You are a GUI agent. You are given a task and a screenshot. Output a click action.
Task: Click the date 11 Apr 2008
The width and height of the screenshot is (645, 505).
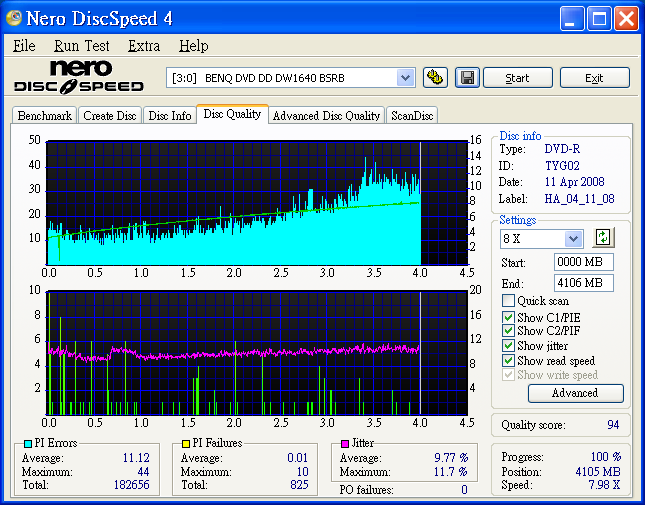(574, 182)
